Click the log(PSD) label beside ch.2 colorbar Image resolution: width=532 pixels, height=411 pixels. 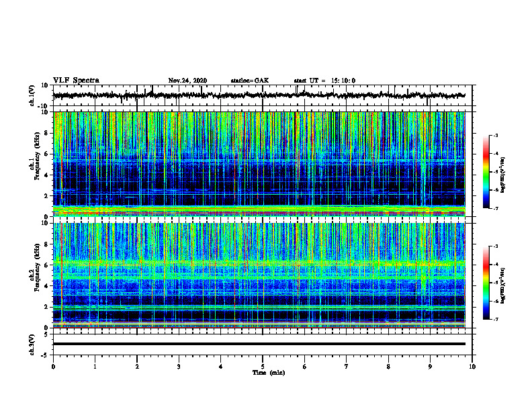pyautogui.click(x=502, y=285)
